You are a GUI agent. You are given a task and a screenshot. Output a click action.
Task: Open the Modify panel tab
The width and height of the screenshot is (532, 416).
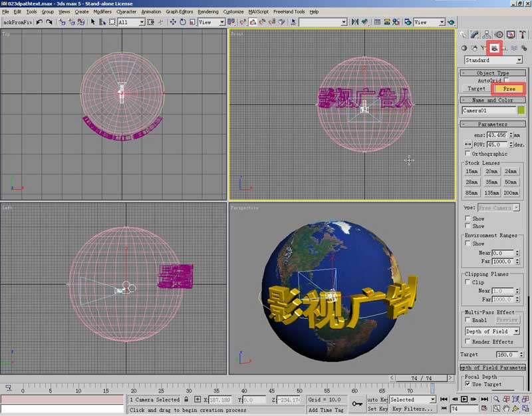click(475, 35)
